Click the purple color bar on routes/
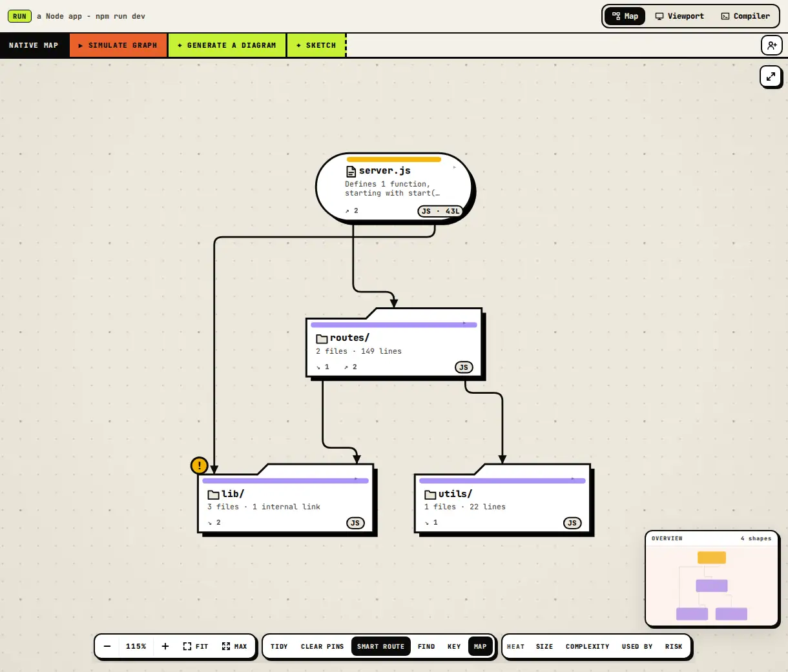Image resolution: width=788 pixels, height=672 pixels. [x=394, y=325]
